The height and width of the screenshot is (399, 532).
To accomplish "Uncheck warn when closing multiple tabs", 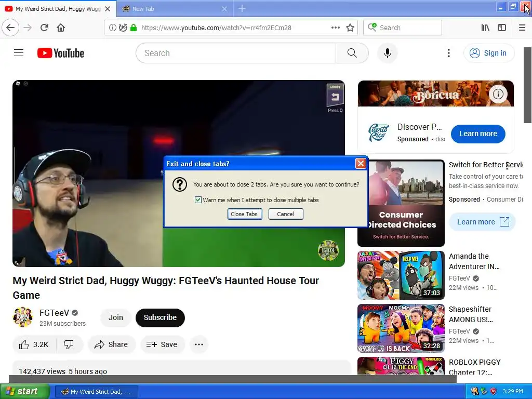I will pyautogui.click(x=198, y=200).
